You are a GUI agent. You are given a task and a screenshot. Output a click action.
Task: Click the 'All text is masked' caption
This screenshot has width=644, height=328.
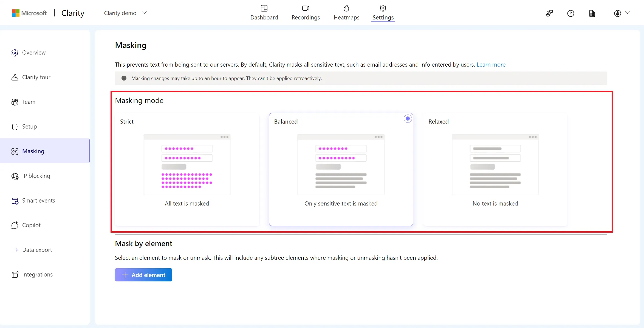pyautogui.click(x=187, y=204)
